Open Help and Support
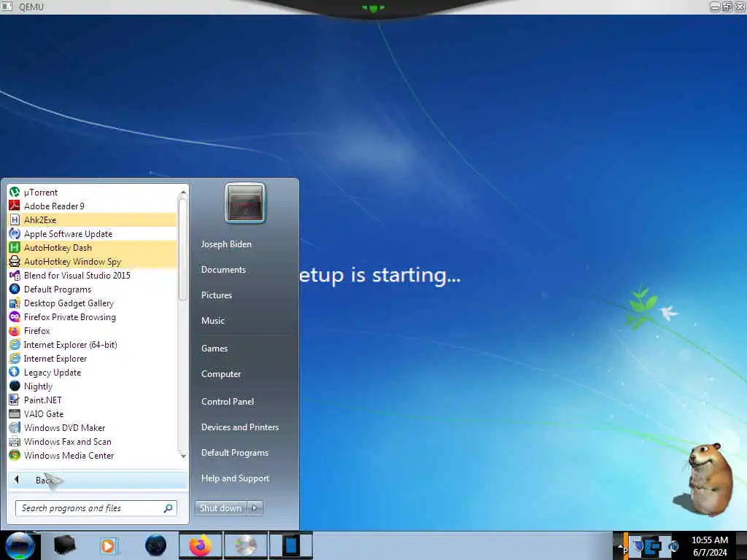This screenshot has height=560, width=747. (236, 478)
